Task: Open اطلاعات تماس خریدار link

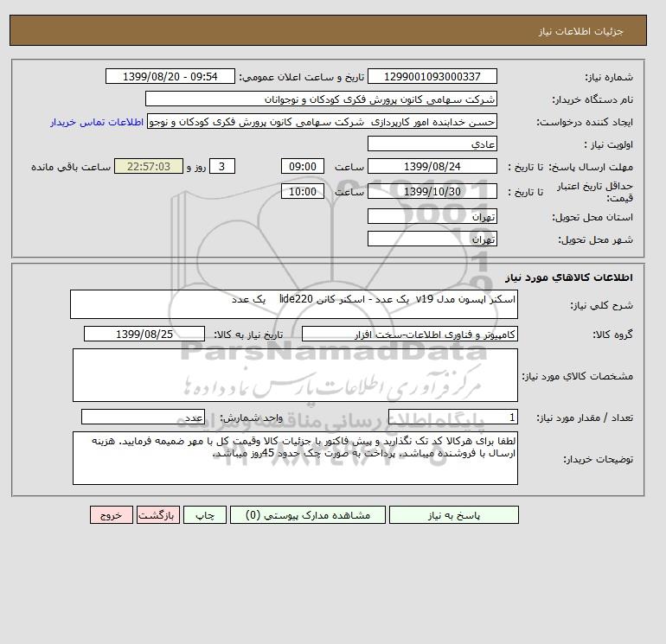Action: click(x=97, y=122)
